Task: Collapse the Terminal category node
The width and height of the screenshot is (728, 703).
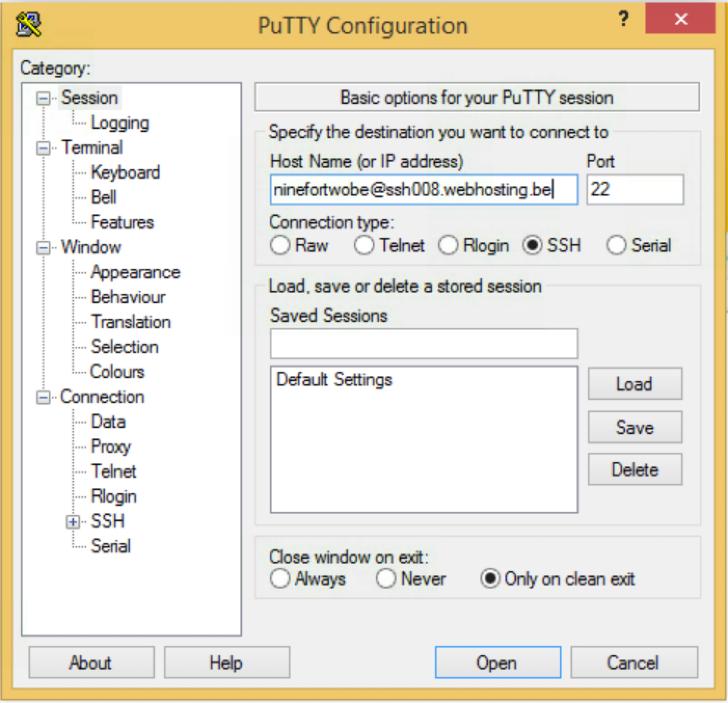Action: point(43,148)
